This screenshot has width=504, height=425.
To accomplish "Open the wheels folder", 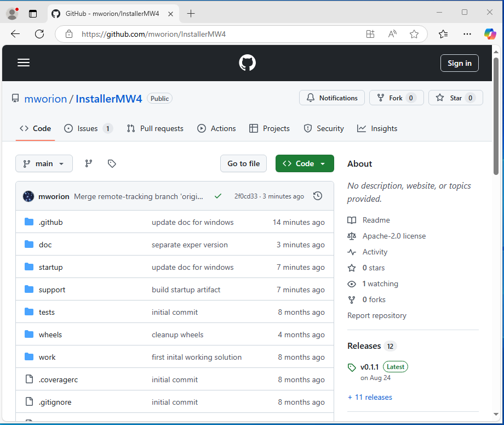I will [x=50, y=335].
